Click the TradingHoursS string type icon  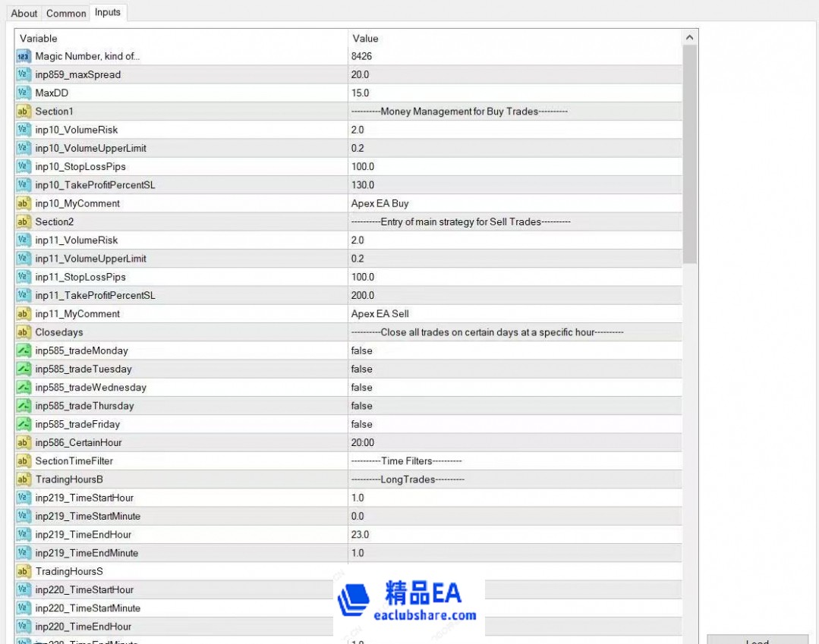23,571
